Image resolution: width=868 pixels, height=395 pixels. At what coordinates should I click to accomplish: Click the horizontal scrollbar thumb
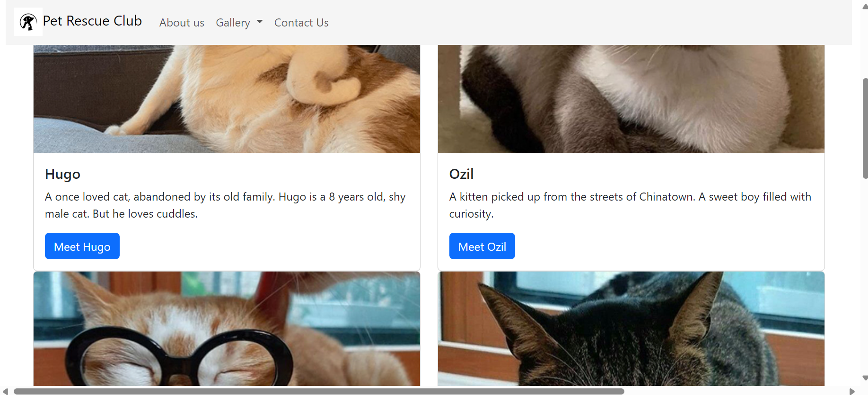(319, 391)
